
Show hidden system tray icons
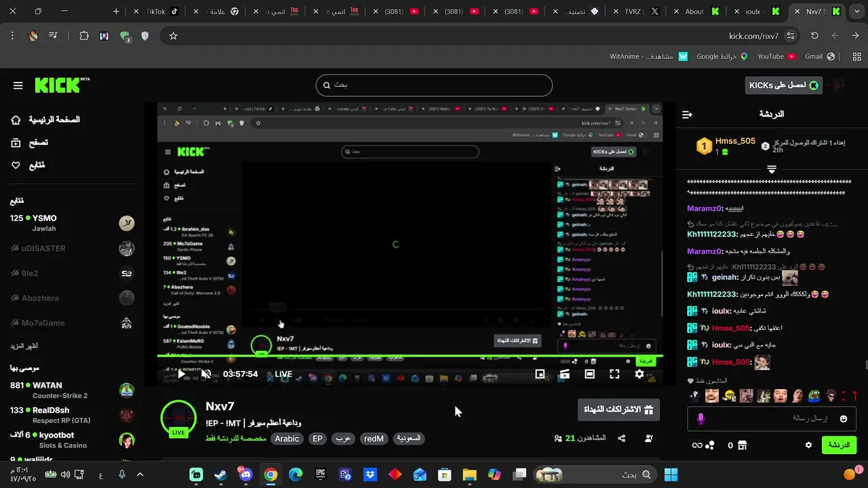coord(140,474)
